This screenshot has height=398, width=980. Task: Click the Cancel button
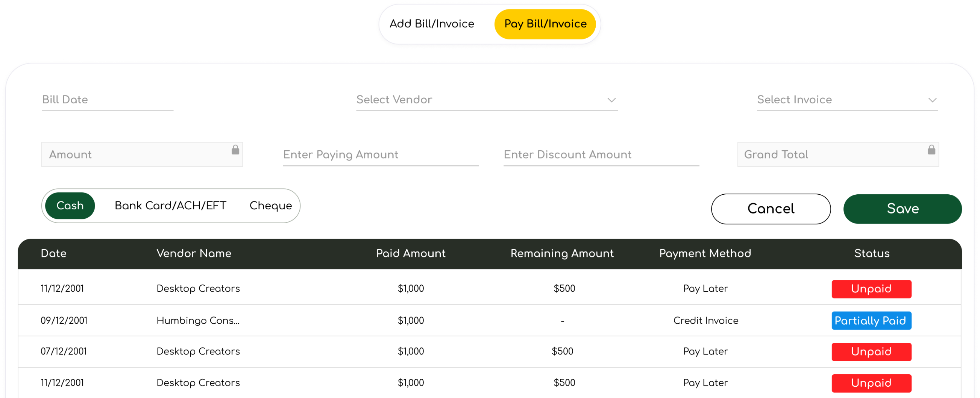click(771, 209)
